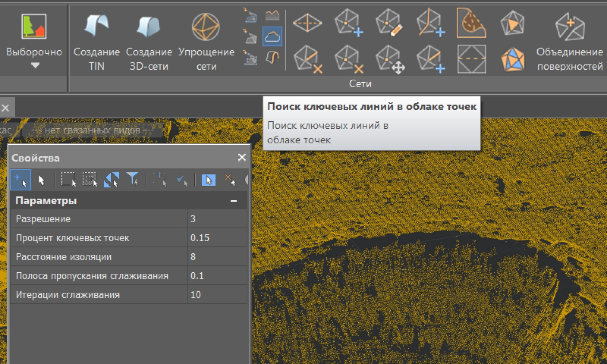Viewport: 607px width, 364px height.
Task: Edit the Разрешение value field
Action: (217, 219)
